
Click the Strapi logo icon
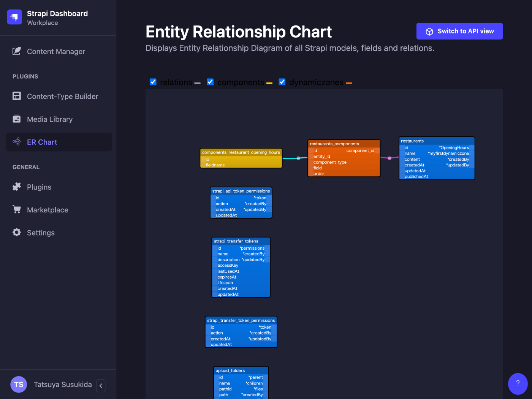[14, 17]
